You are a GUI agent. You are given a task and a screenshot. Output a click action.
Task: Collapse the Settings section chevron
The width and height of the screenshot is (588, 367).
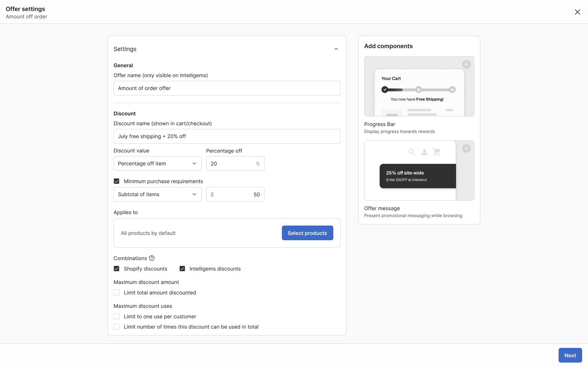336,49
